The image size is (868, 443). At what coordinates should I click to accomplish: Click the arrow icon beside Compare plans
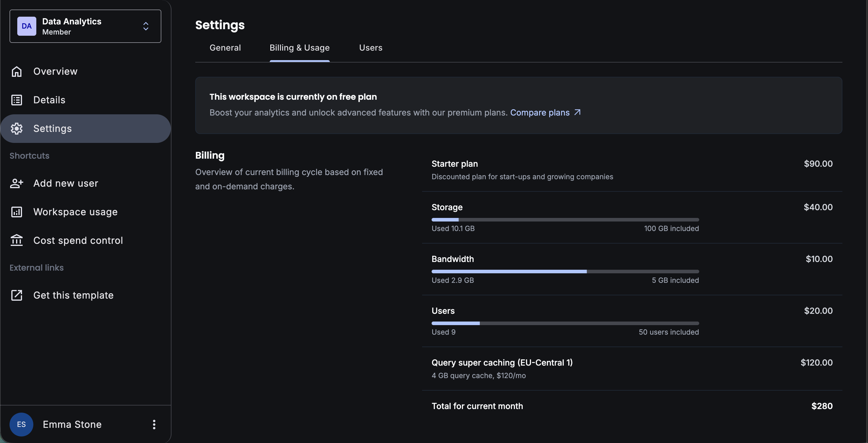click(x=577, y=112)
